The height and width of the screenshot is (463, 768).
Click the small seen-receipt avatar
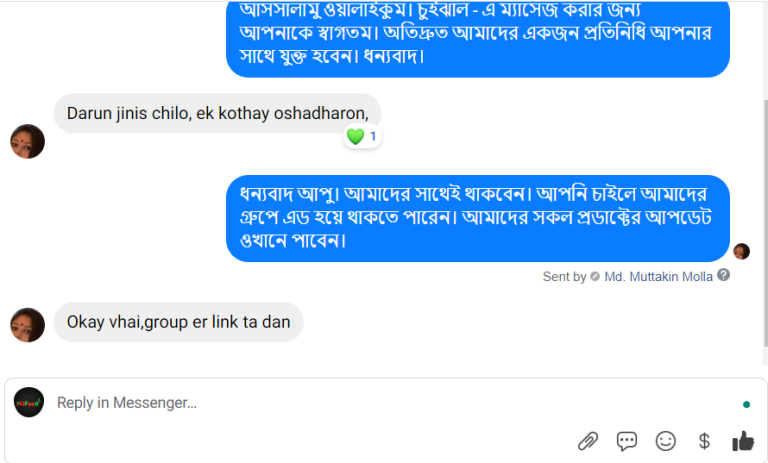coord(741,251)
